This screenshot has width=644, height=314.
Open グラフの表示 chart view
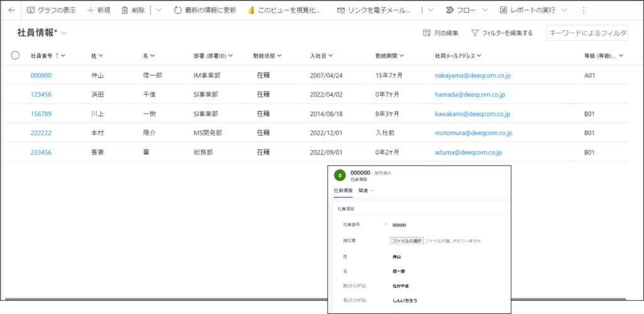pyautogui.click(x=52, y=11)
